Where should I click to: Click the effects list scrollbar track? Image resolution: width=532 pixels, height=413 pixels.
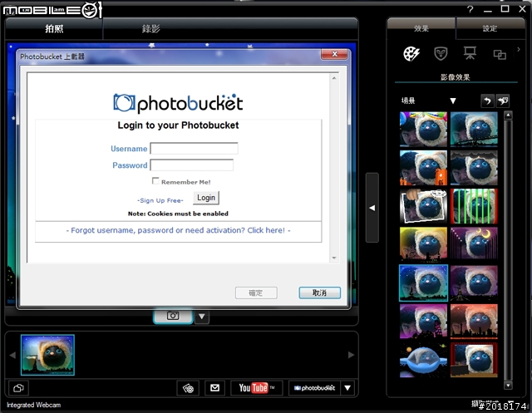[x=508, y=251]
